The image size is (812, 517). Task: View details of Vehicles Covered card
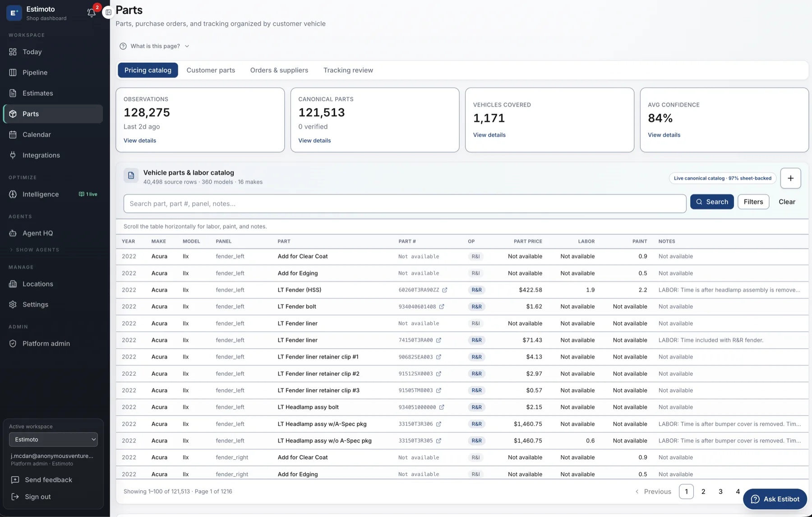pyautogui.click(x=489, y=135)
